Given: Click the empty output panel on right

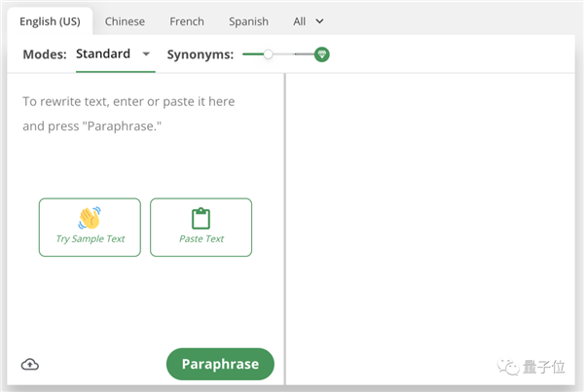Looking at the screenshot, I should click(433, 214).
